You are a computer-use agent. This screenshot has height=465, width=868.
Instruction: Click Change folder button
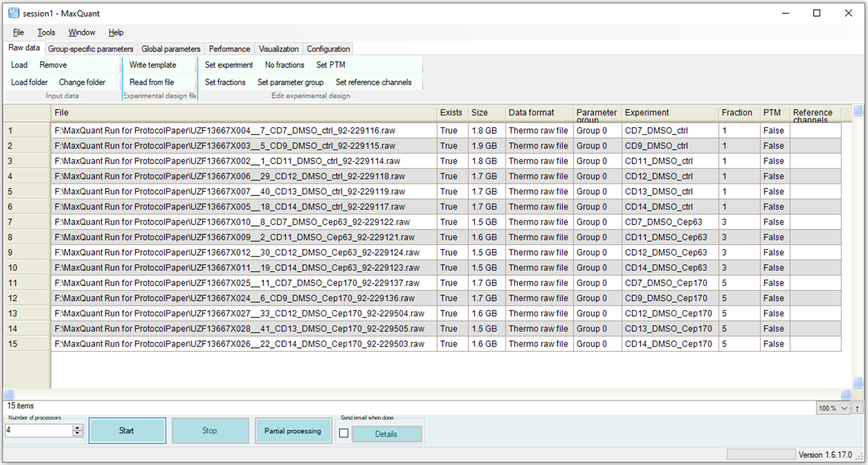pos(82,82)
